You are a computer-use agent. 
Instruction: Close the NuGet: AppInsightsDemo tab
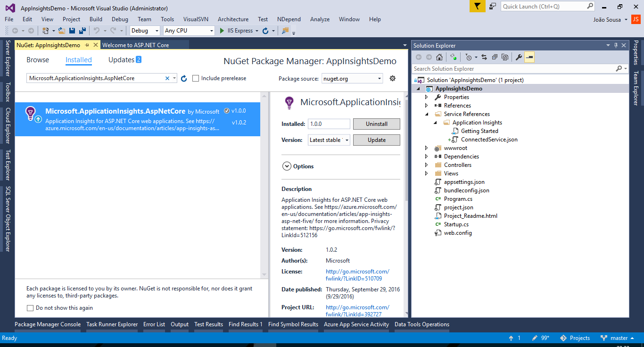tap(95, 45)
